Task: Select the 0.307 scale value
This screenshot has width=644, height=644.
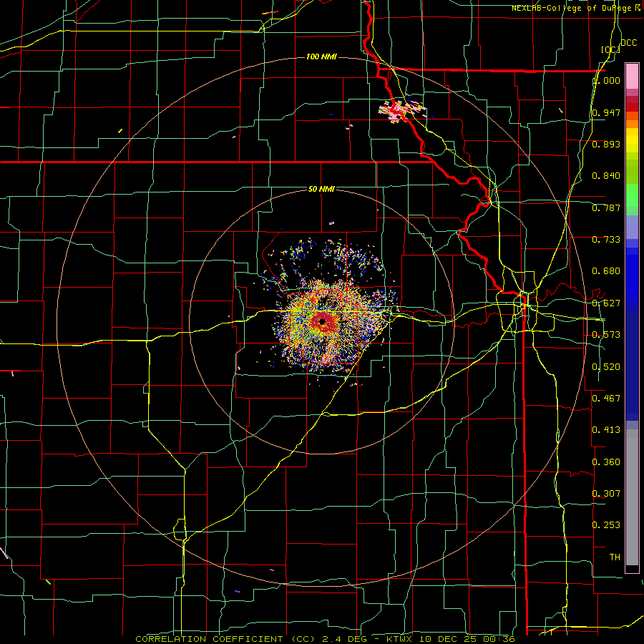Action: point(606,494)
